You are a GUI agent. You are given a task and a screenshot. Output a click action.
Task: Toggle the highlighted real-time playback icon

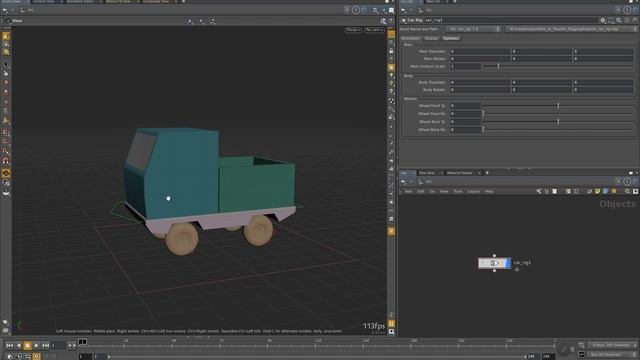[36, 356]
